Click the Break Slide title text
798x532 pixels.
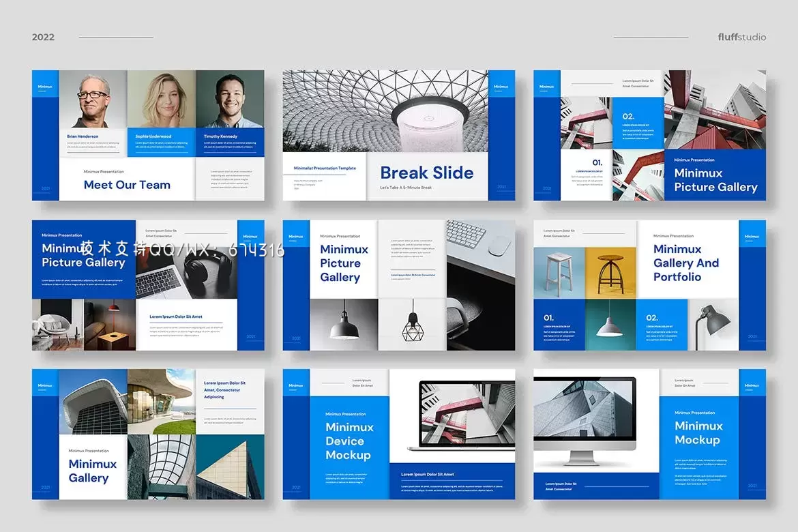(426, 173)
